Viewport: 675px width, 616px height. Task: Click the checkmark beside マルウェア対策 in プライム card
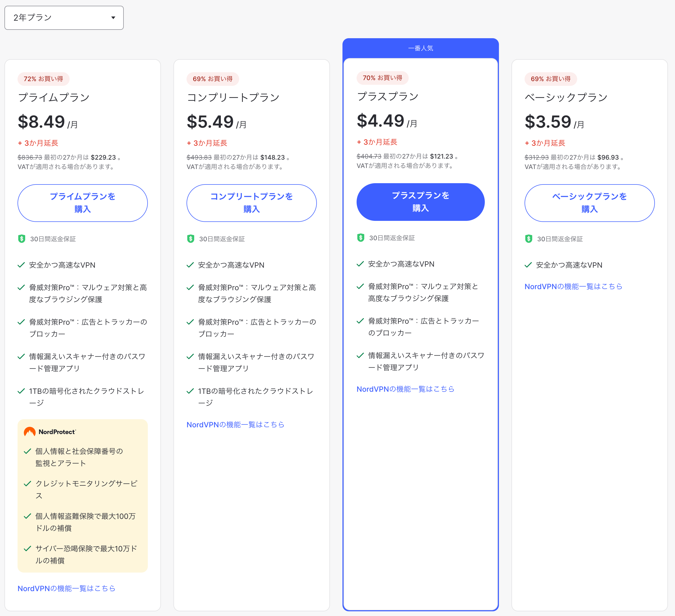[x=21, y=287]
